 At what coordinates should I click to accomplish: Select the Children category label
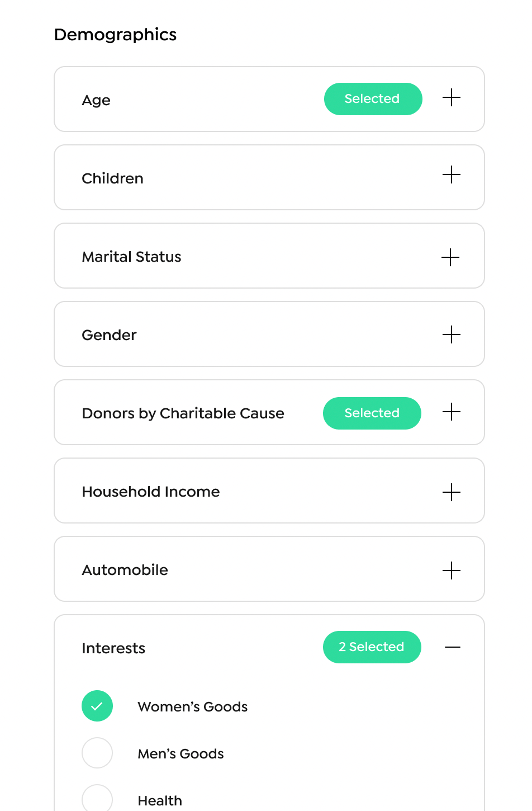[x=113, y=178]
